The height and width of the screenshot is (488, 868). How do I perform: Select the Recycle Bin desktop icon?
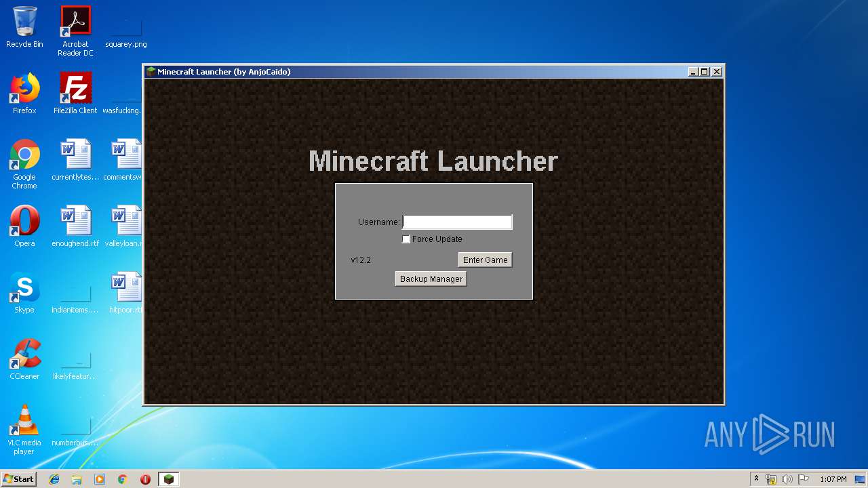coord(24,27)
